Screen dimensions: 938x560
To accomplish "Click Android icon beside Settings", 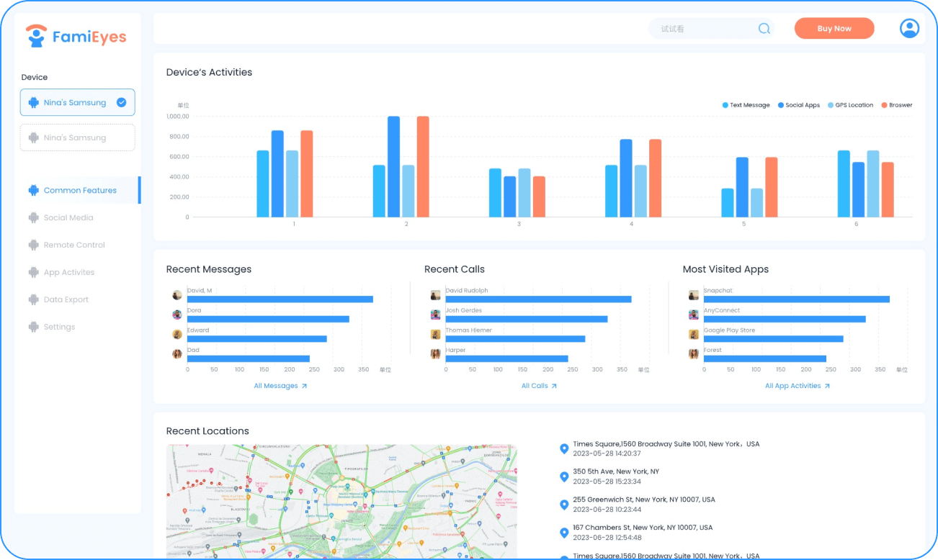I will pyautogui.click(x=33, y=327).
